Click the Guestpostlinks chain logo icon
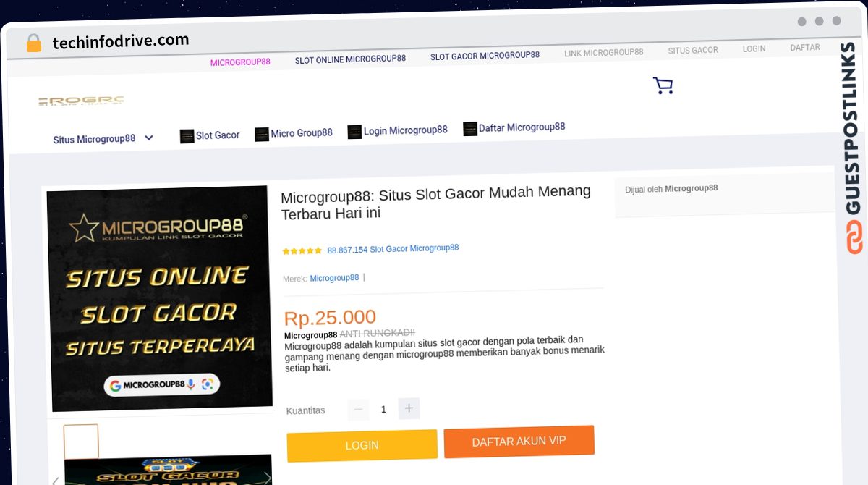Image resolution: width=868 pixels, height=485 pixels. pyautogui.click(x=854, y=237)
